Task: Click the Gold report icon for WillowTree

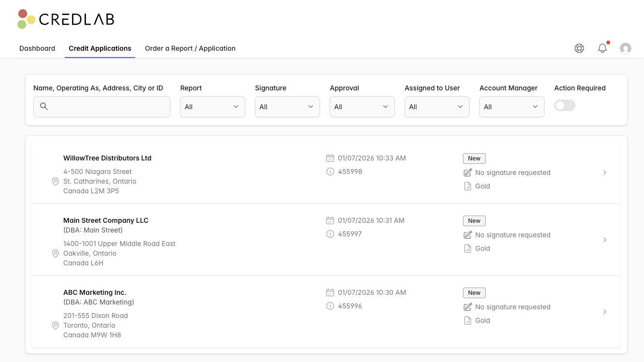Action: click(467, 186)
